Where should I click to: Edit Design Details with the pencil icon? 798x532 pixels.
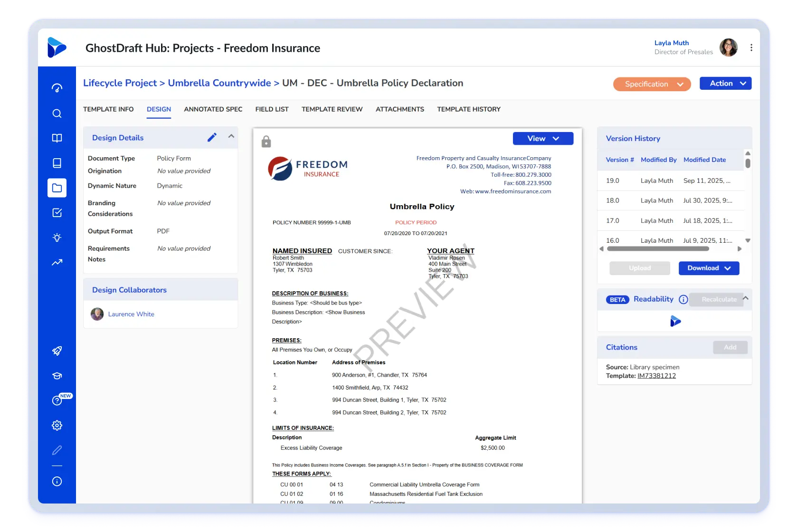(212, 137)
